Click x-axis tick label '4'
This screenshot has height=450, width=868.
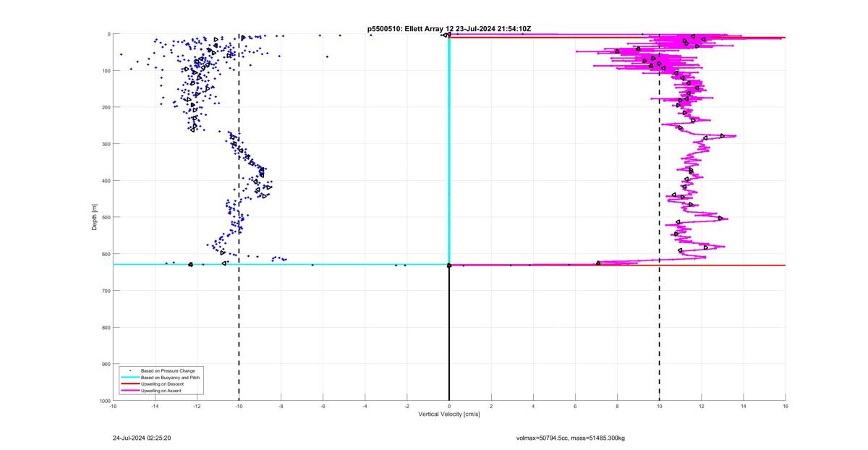(x=533, y=406)
